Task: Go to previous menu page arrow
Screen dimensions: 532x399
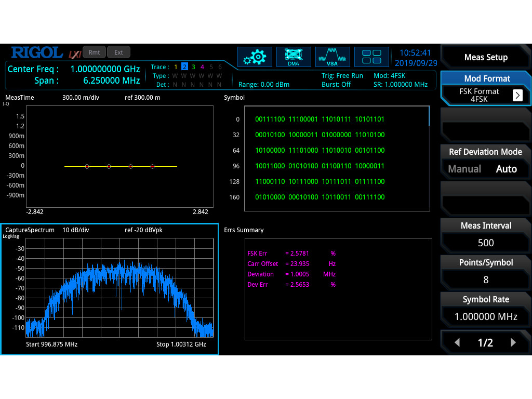Action: point(457,342)
